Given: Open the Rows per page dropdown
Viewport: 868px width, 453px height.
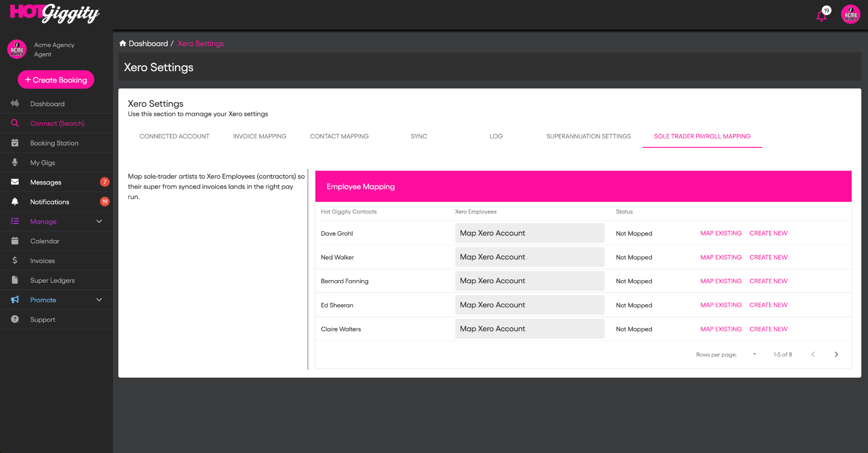Looking at the screenshot, I should click(x=754, y=354).
